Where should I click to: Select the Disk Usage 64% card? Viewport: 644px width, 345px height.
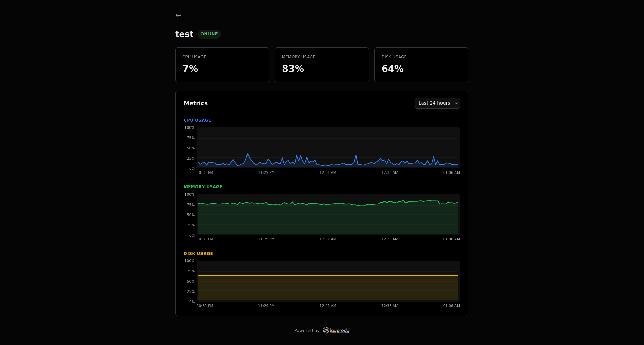tap(421, 65)
